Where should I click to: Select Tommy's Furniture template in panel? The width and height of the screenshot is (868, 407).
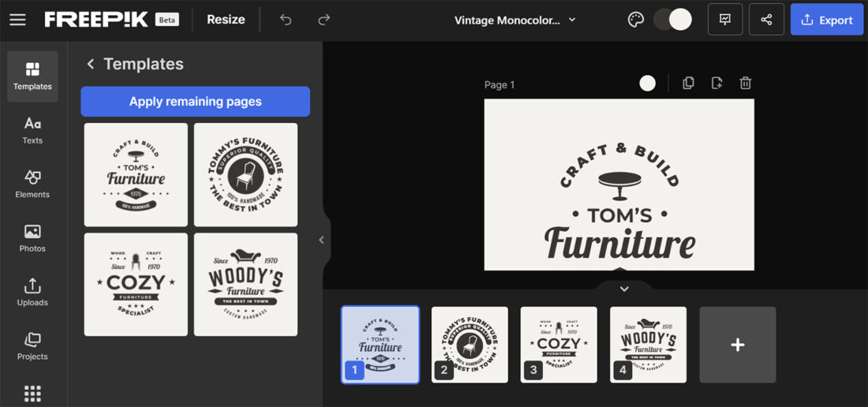pyautogui.click(x=245, y=175)
